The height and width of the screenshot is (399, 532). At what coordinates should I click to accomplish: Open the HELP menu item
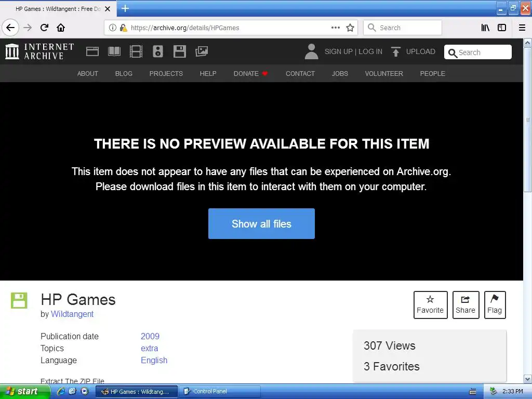pos(208,74)
